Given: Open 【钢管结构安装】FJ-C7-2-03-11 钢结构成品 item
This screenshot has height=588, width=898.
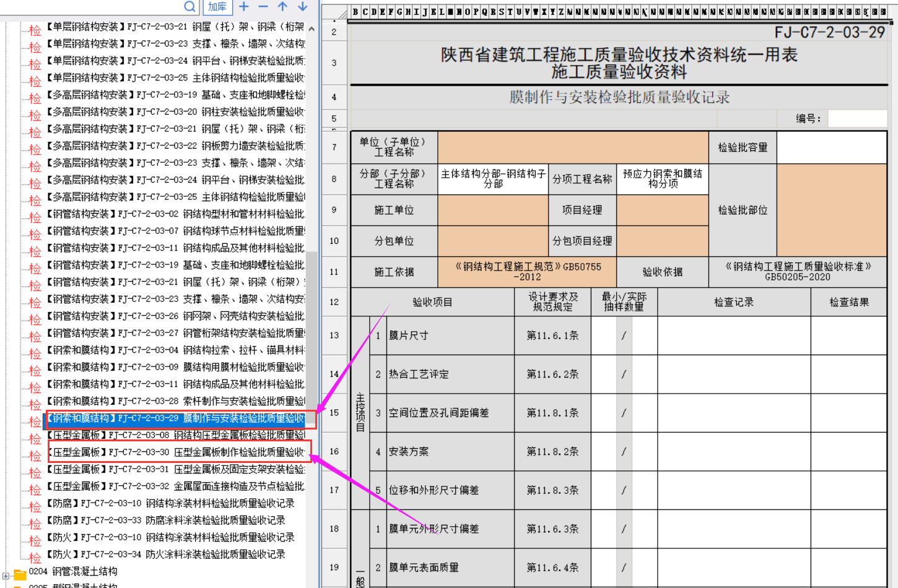Looking at the screenshot, I should pos(175,248).
